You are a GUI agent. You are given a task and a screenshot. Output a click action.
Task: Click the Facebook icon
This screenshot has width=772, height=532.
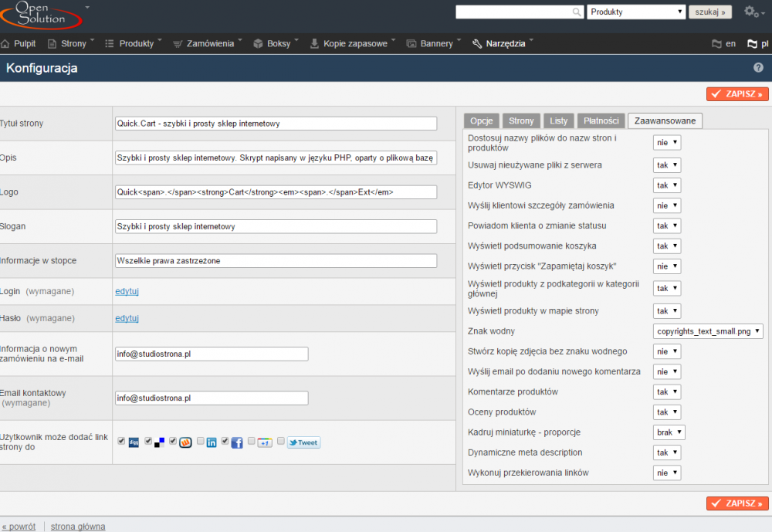(237, 442)
